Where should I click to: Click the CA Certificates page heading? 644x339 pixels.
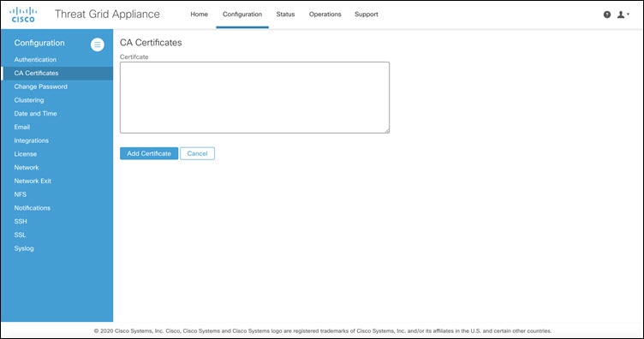[151, 43]
